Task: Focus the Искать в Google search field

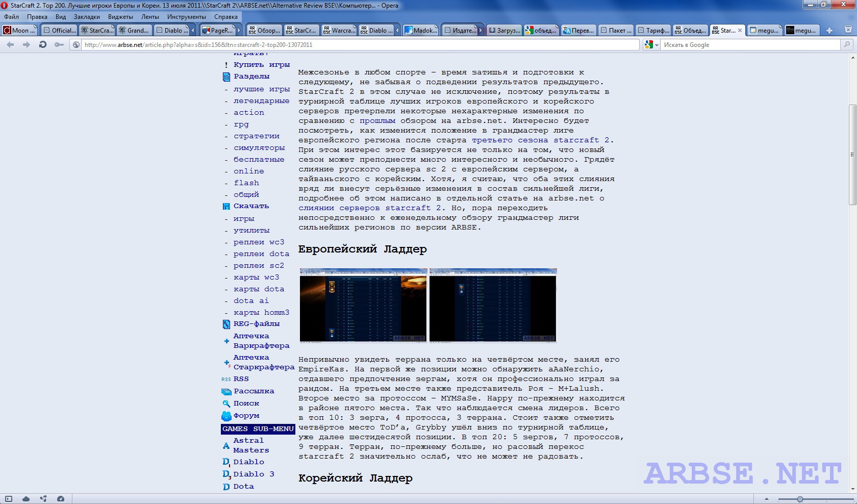Action: [750, 45]
